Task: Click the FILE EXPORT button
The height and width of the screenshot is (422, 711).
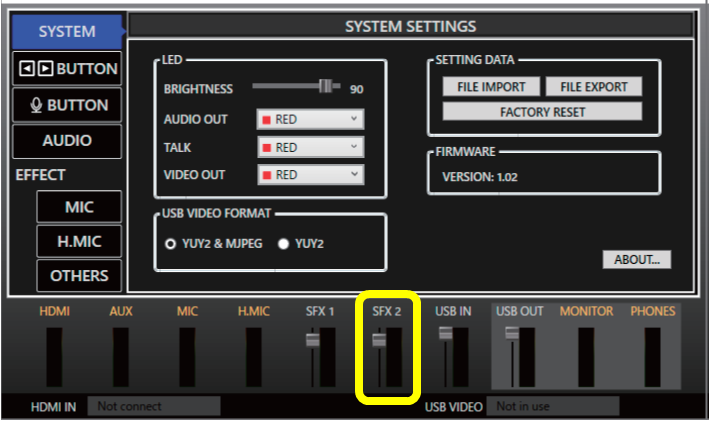Action: click(593, 87)
